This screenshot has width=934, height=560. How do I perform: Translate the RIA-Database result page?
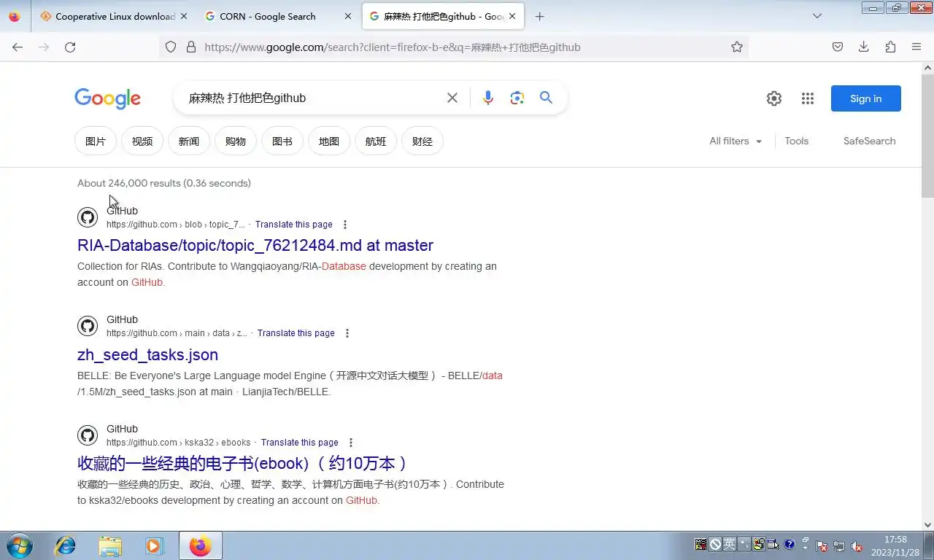point(293,225)
